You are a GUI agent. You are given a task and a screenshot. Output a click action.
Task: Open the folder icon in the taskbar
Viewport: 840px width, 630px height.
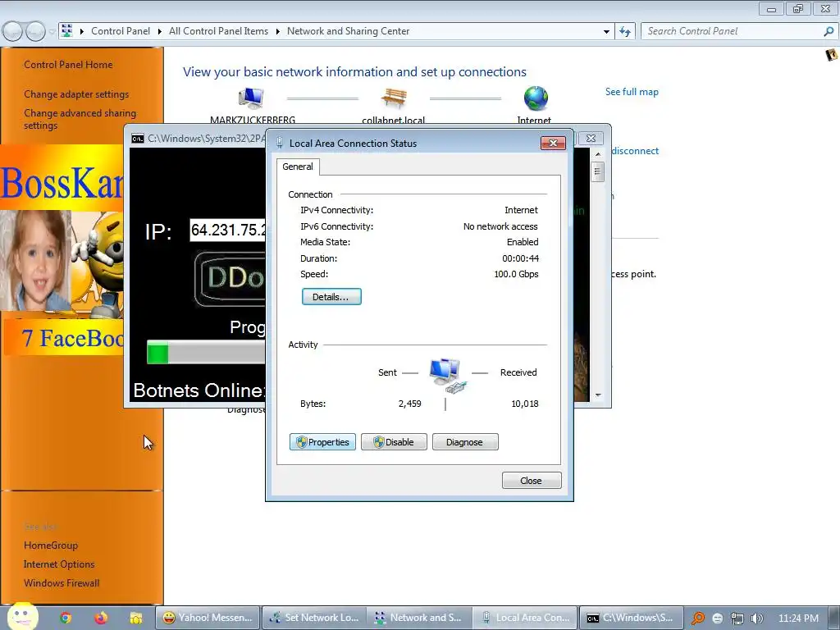135,618
